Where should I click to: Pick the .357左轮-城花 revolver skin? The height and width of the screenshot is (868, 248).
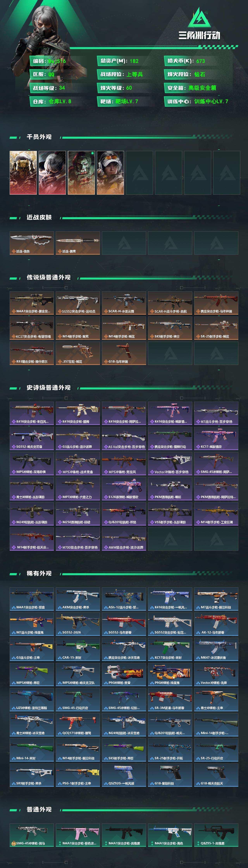pos(78,353)
